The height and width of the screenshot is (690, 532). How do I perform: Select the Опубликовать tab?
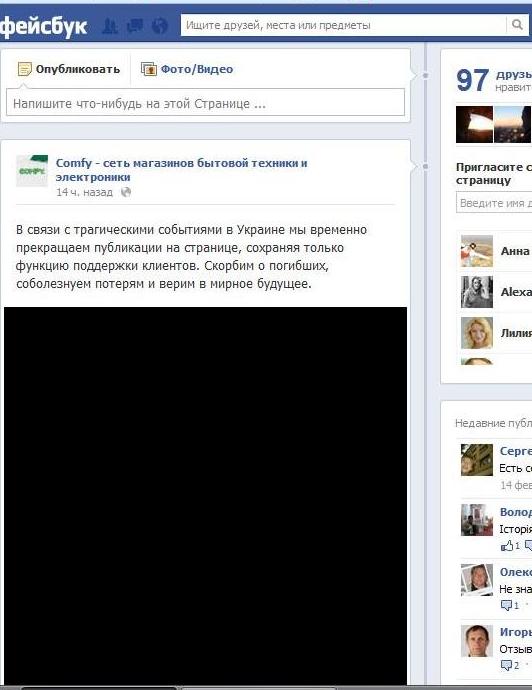[69, 69]
